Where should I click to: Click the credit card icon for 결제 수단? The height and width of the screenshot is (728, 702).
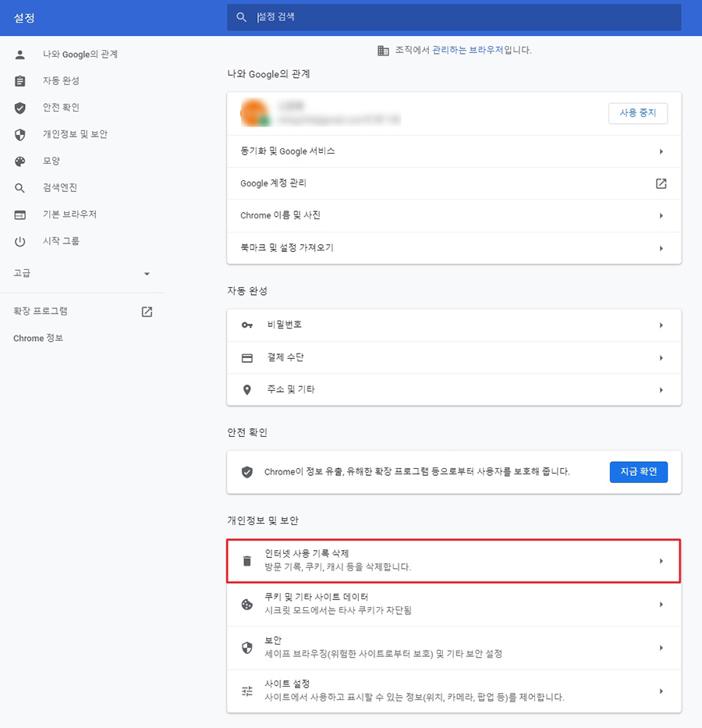pyautogui.click(x=246, y=358)
